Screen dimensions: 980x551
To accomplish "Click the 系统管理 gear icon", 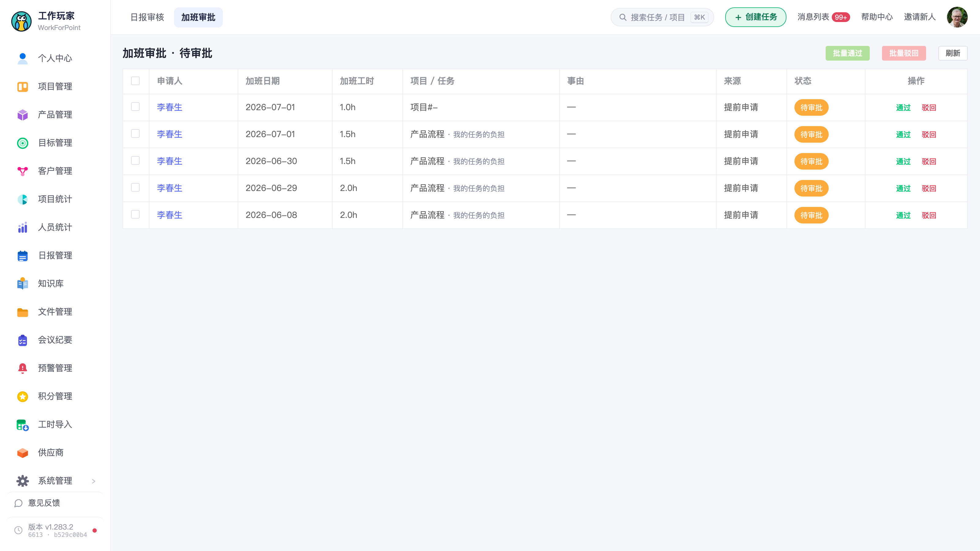I will point(22,481).
